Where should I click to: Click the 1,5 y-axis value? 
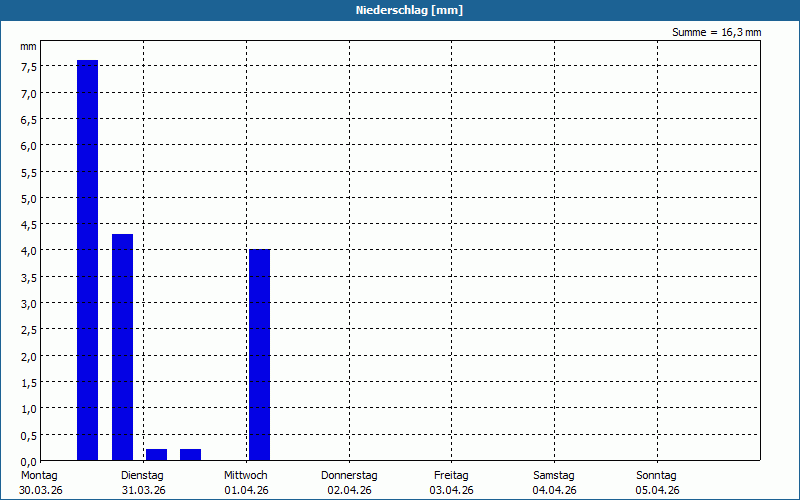point(29,383)
